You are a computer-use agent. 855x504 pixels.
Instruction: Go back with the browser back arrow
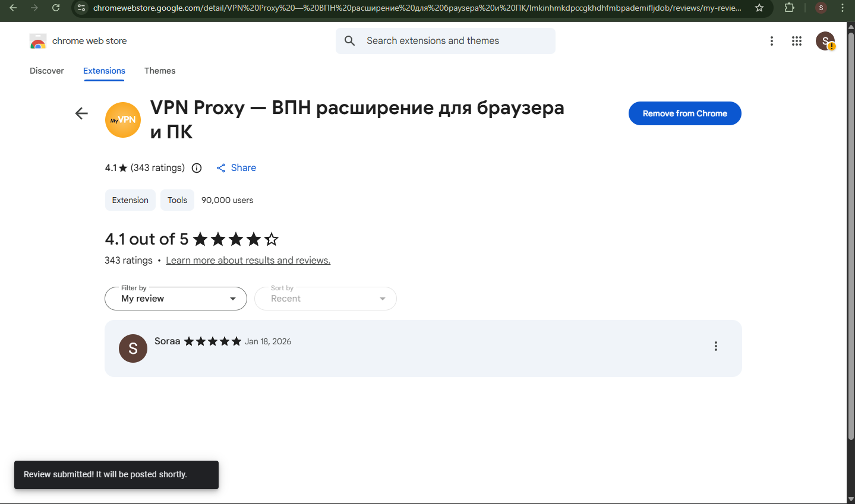pos(13,8)
